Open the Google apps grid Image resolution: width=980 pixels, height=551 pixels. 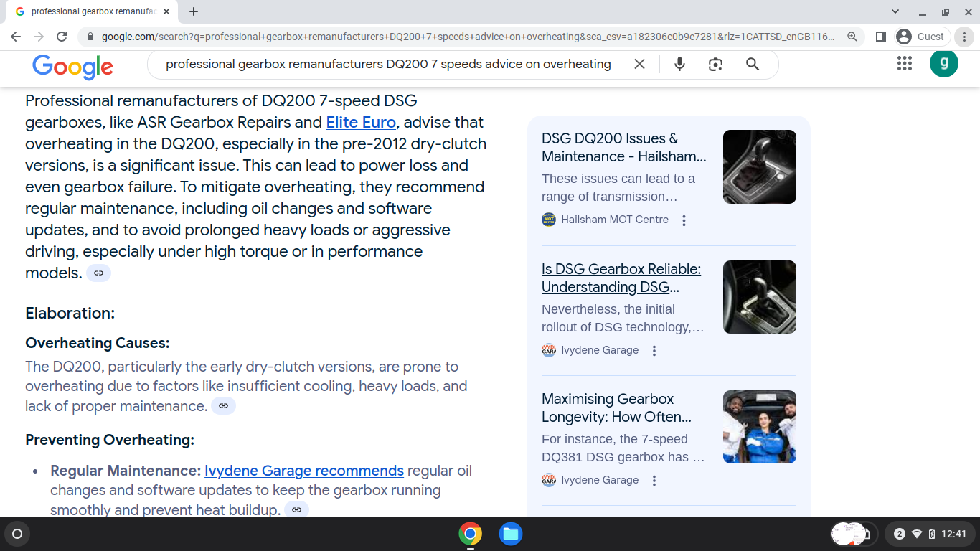pyautogui.click(x=905, y=63)
